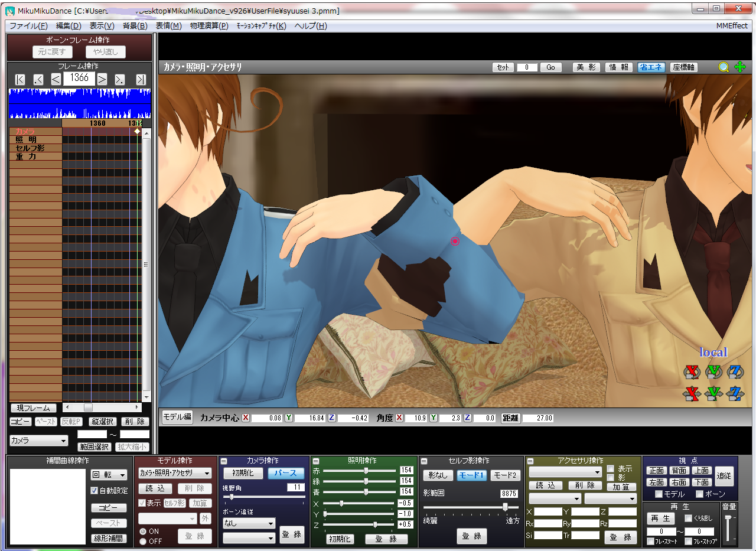756x551 pixels.
Task: Go to previous keyframe (.<) button
Action: click(x=38, y=79)
